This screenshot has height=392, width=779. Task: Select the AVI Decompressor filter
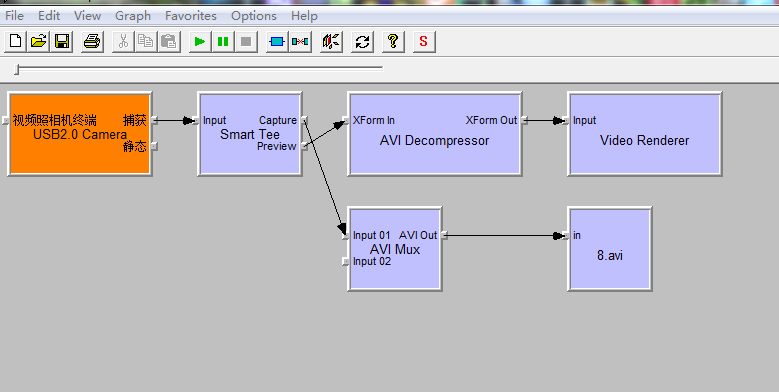pyautogui.click(x=435, y=134)
